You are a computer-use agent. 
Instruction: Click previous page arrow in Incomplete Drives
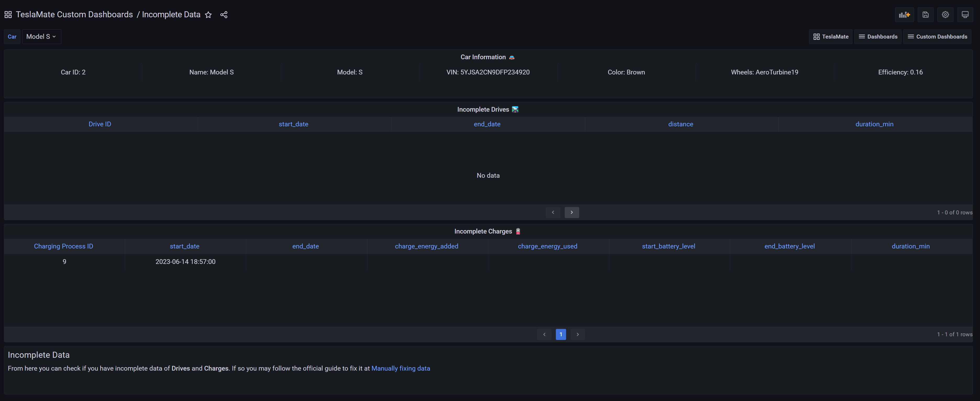(553, 213)
